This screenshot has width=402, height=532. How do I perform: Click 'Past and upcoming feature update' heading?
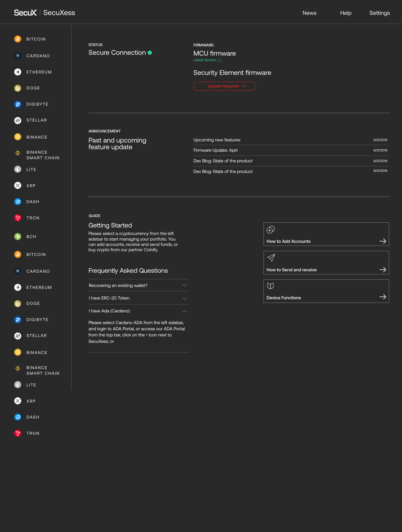click(x=117, y=144)
